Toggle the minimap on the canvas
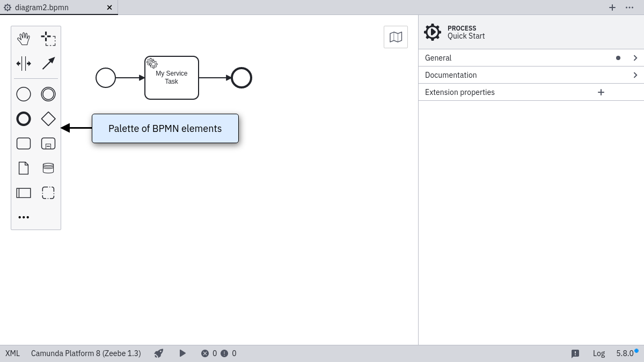Viewport: 644px width, 362px height. pos(396,37)
